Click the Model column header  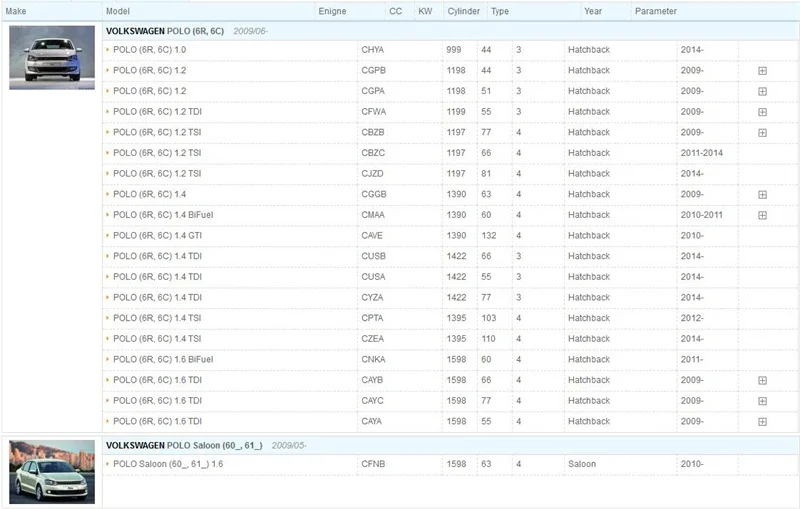coord(118,11)
